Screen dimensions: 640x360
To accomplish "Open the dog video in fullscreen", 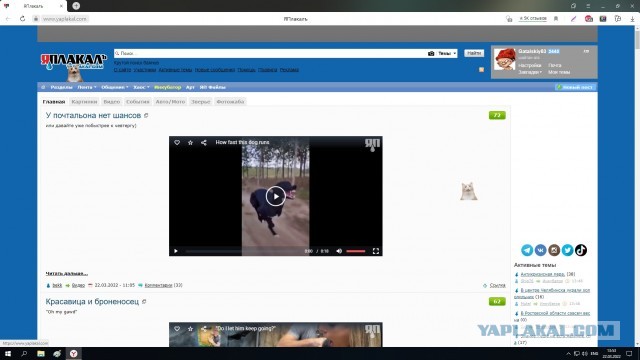I will click(376, 251).
